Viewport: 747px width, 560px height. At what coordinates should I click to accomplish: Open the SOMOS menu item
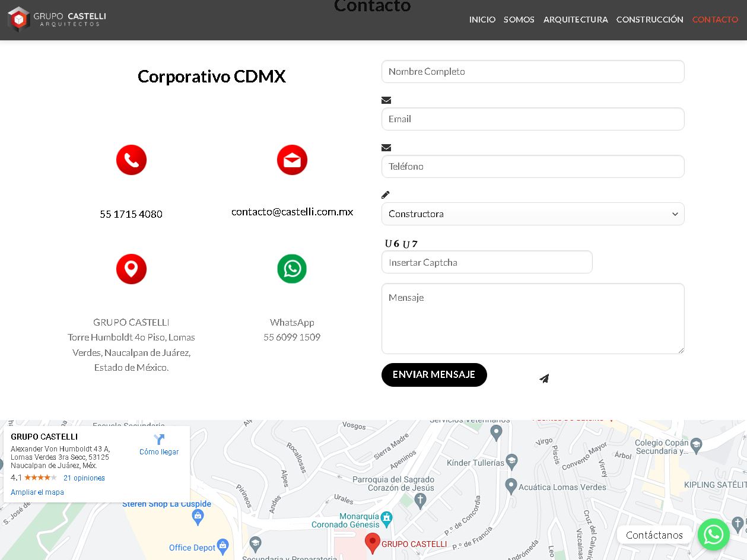[x=519, y=20]
